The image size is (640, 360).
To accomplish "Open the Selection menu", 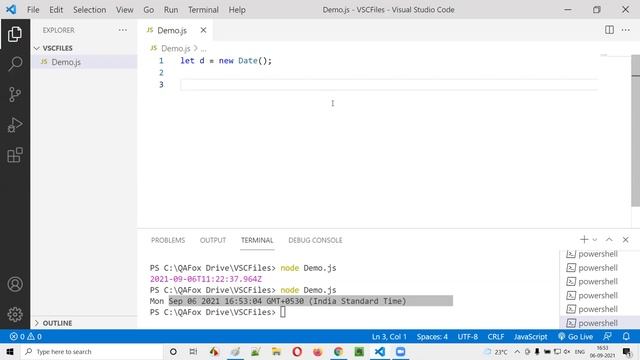I will pyautogui.click(x=89, y=9).
